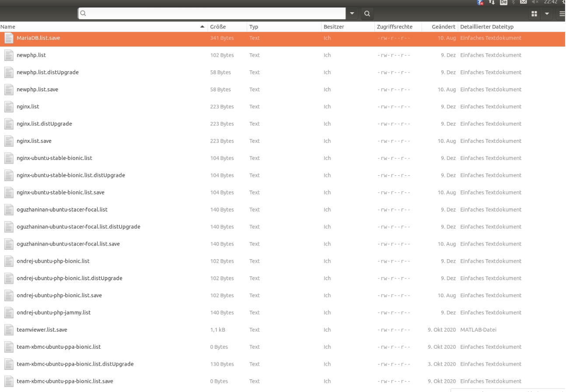
Task: Toggle the sort arrow in Name column
Action: pyautogui.click(x=202, y=27)
